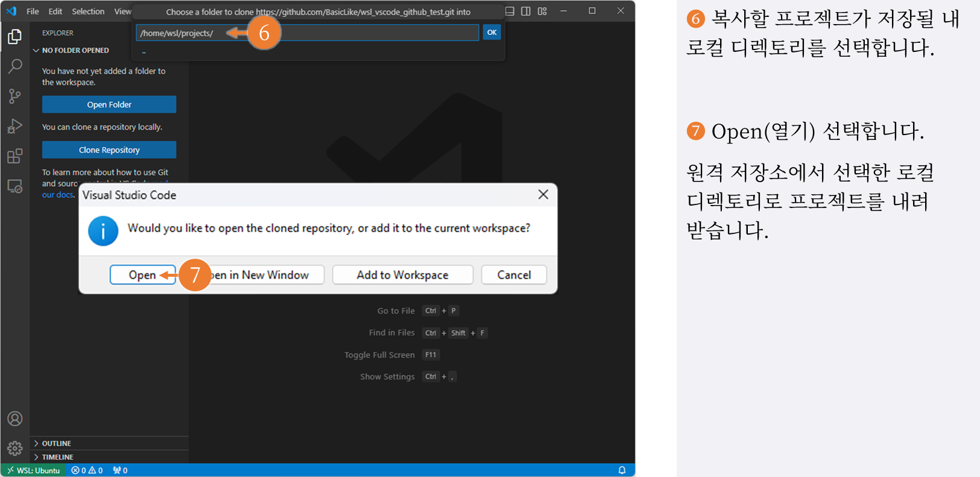Click the Show Settings hint
Viewport: 980px width, 477px height.
click(x=408, y=376)
